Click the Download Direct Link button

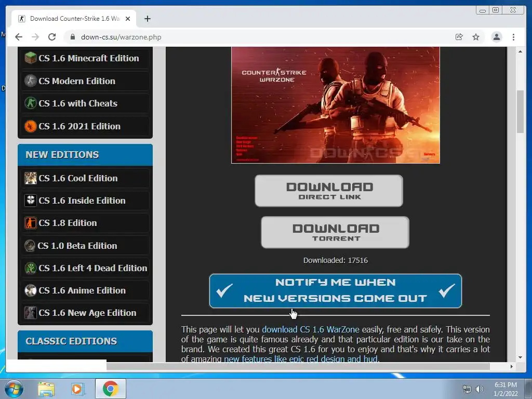tap(329, 191)
